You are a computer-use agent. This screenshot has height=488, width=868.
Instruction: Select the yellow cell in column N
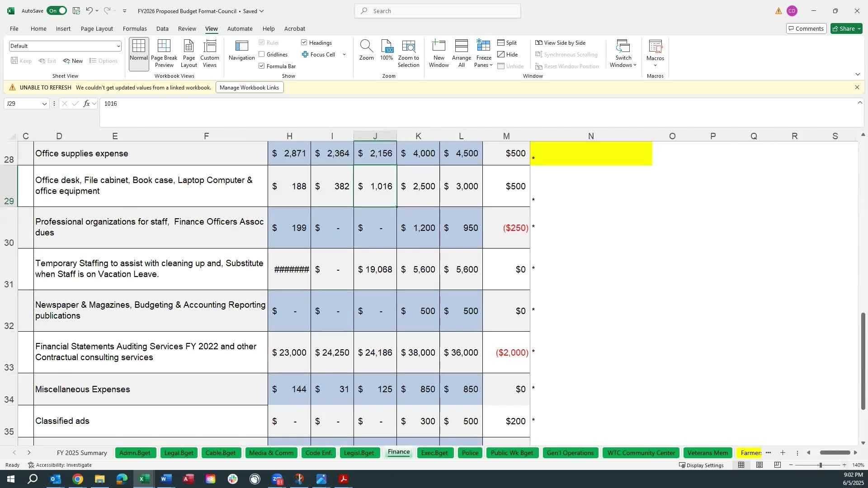click(x=591, y=153)
